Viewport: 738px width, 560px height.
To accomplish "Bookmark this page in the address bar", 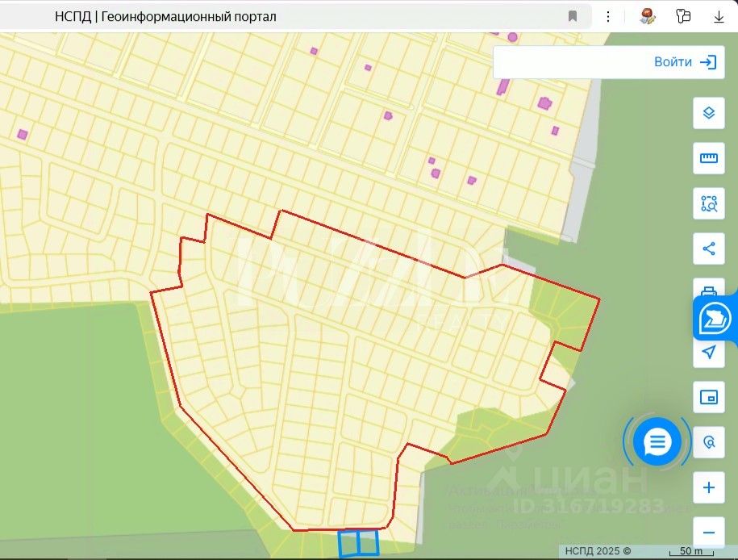I will [x=573, y=16].
